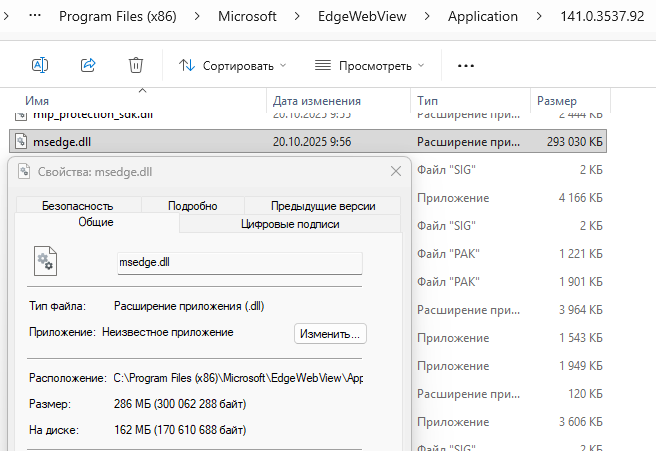
Task: Click the 141.0.3537.92 breadcrumb folder
Action: [602, 16]
